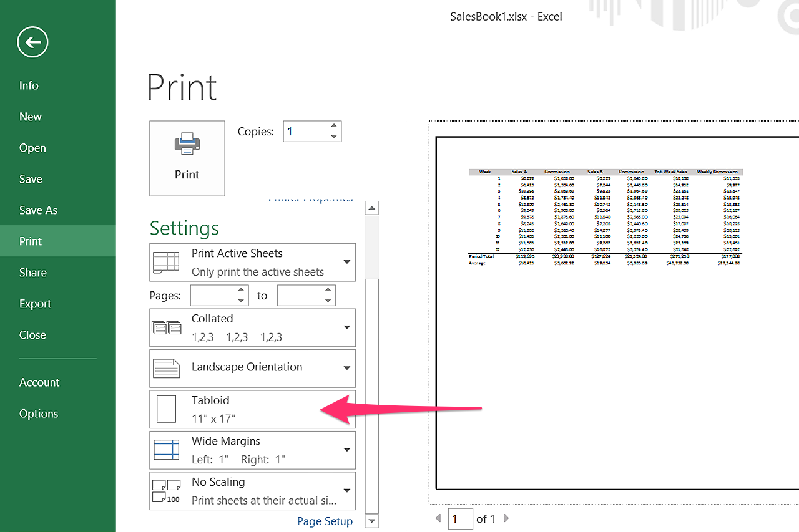Screen dimensions: 799x532
Task: Click the next page navigation arrow
Action: point(506,518)
